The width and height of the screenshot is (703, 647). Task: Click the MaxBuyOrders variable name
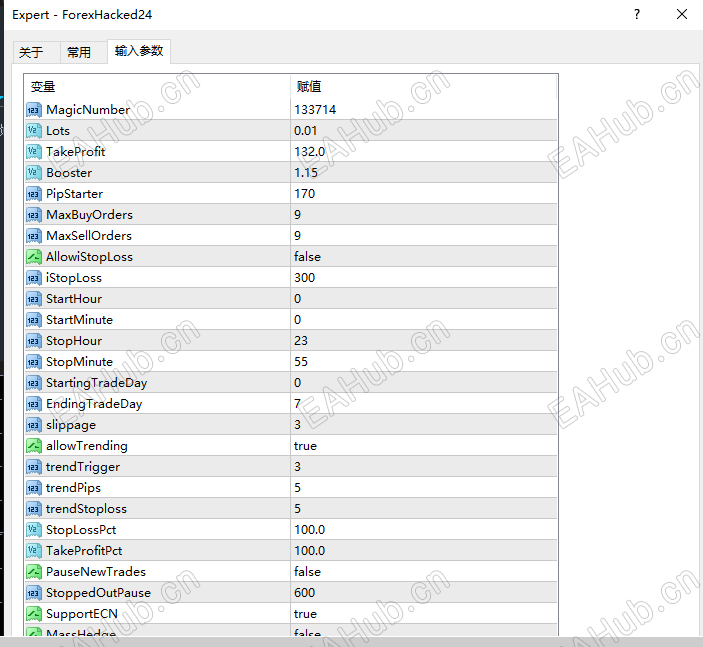tap(90, 215)
